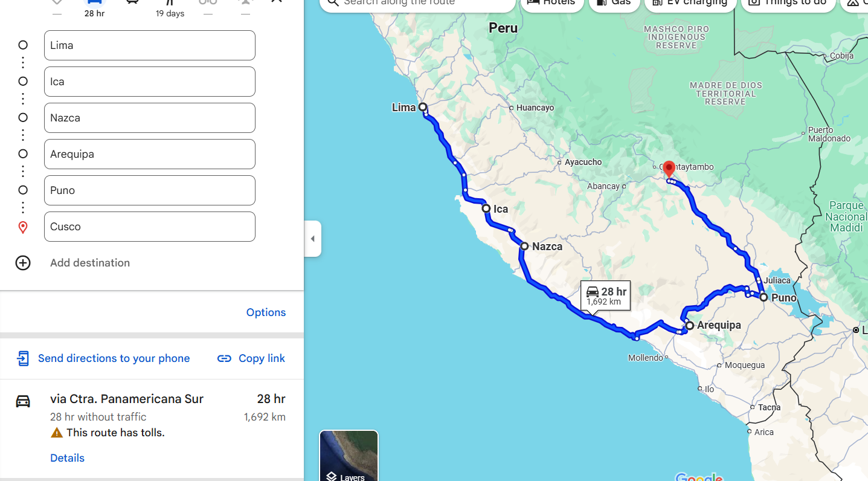Screen dimensions: 868x481
Task: Click the Tacna city label on the map
Action: pyautogui.click(x=770, y=407)
